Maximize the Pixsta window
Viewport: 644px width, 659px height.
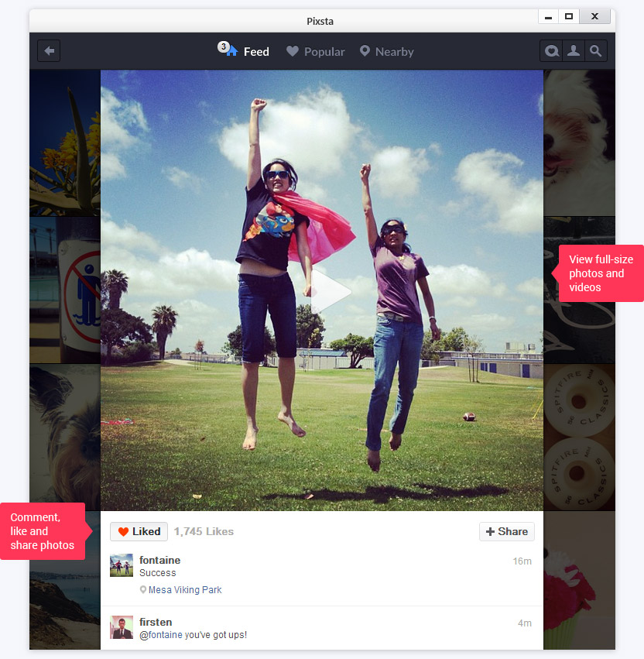tap(569, 17)
